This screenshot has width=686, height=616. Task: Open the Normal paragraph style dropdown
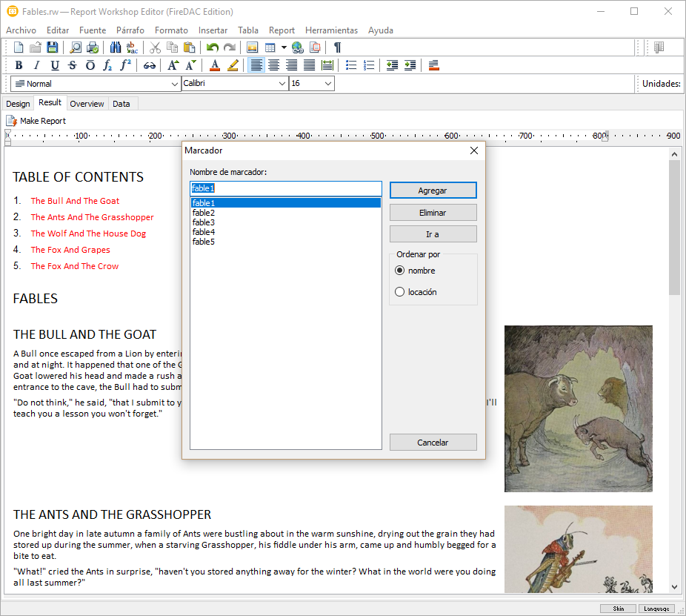175,84
